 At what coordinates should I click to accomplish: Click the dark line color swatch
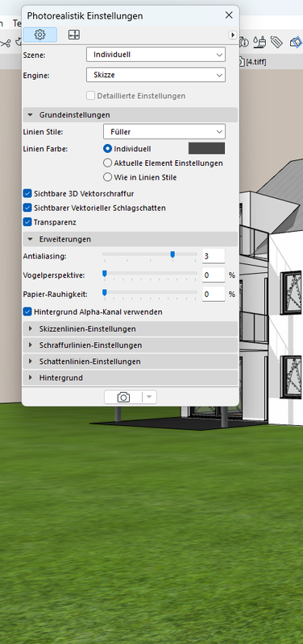point(206,148)
